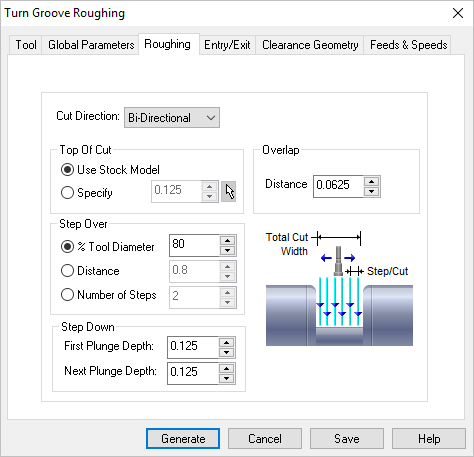
Task: Switch to Feeds & Speeds tab
Action: click(x=408, y=45)
